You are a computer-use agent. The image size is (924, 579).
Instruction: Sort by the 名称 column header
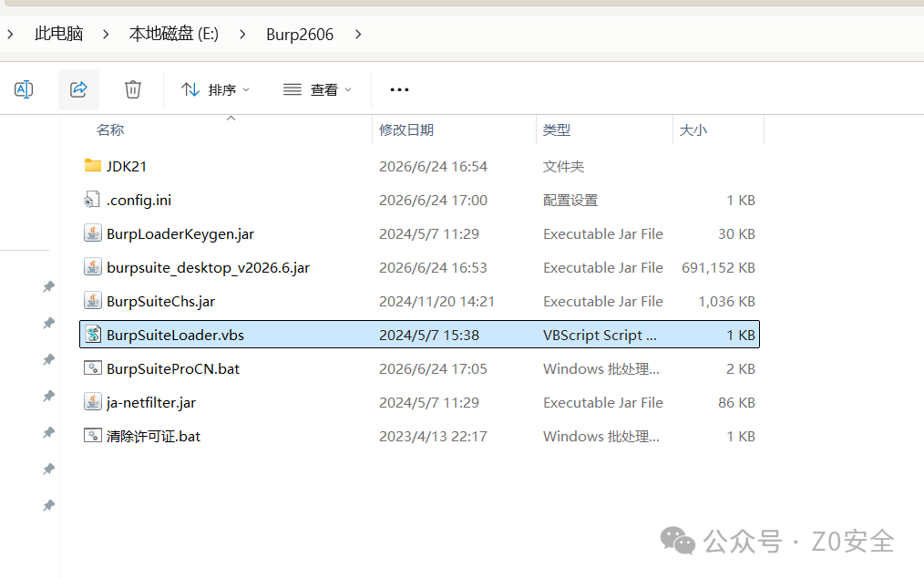110,129
